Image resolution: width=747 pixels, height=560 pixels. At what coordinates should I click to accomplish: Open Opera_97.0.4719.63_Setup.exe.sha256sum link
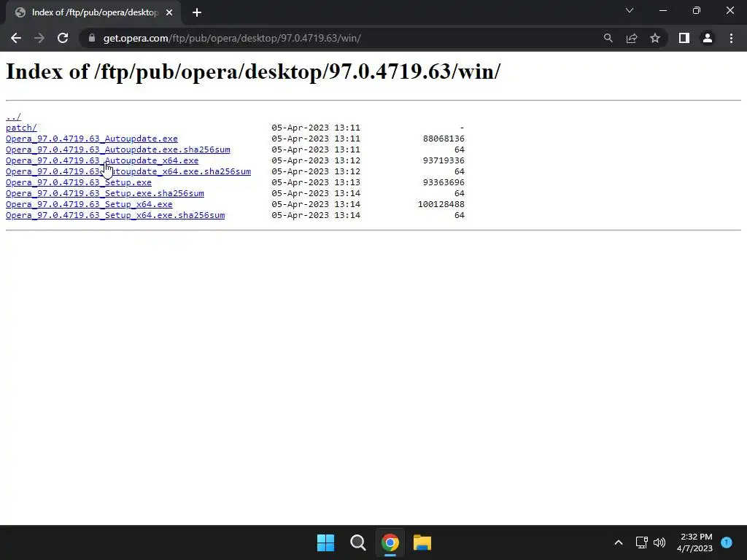pyautogui.click(x=105, y=193)
